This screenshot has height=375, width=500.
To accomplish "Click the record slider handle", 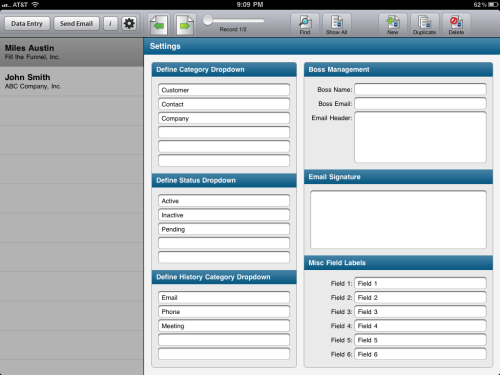I will tap(208, 20).
